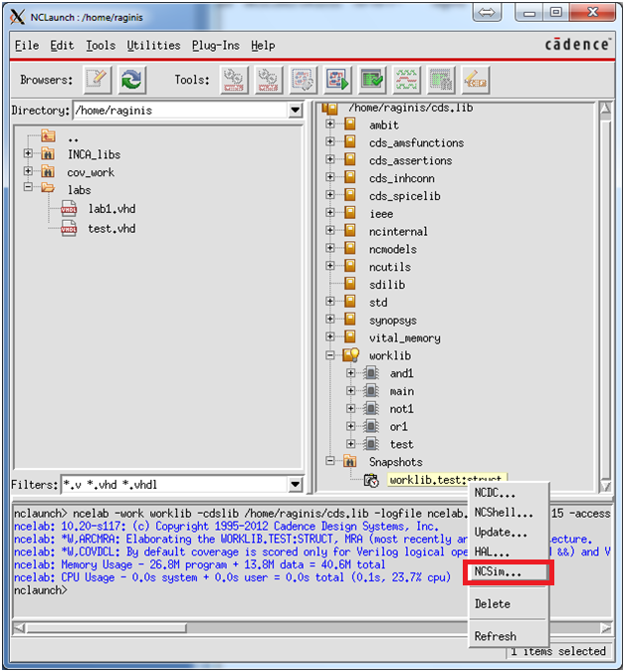625x672 pixels.
Task: Open the waveform viewer tool icon
Action: [x=406, y=80]
